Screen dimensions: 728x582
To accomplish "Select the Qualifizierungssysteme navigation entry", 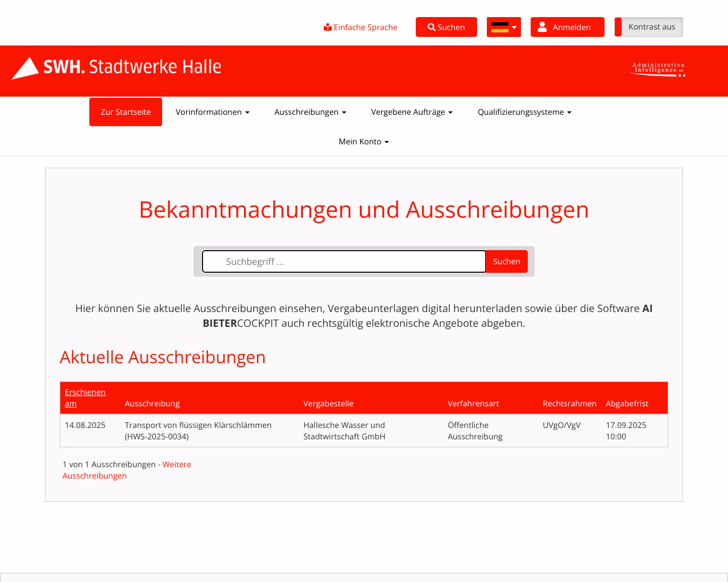I will click(x=524, y=112).
